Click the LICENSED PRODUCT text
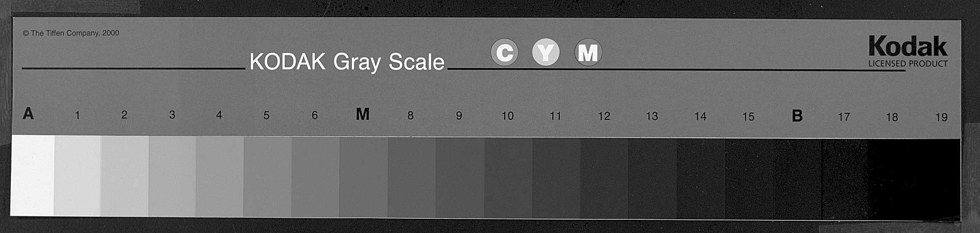The height and width of the screenshot is (233, 980). [x=908, y=64]
